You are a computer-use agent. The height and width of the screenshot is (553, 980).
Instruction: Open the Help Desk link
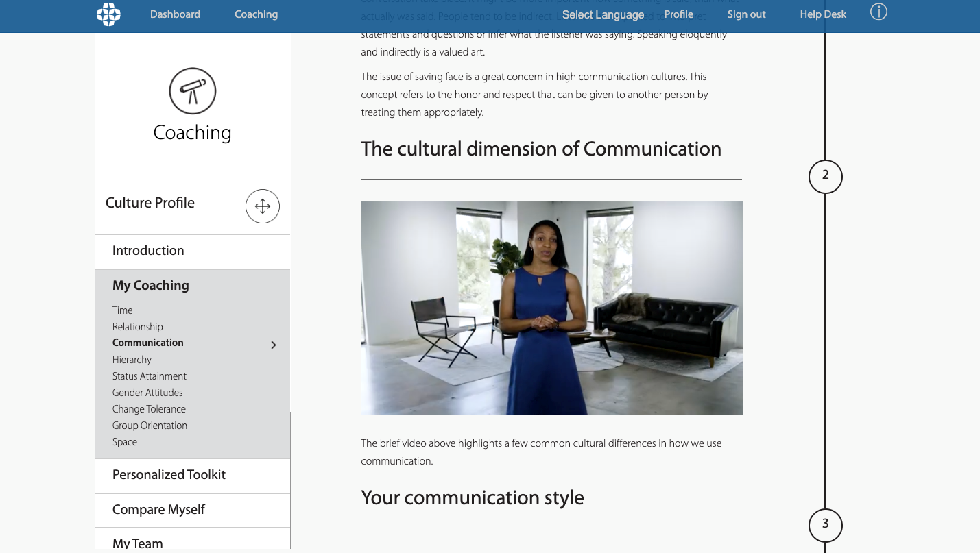[823, 14]
